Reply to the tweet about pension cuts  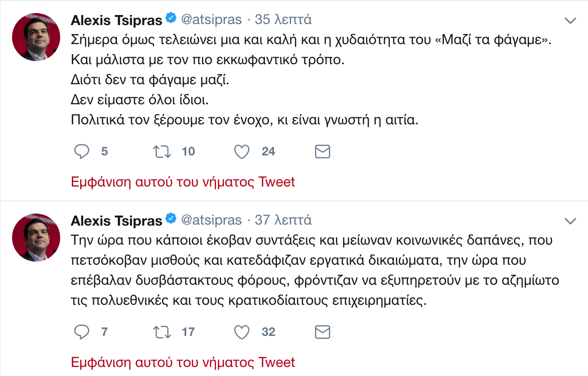(x=82, y=332)
